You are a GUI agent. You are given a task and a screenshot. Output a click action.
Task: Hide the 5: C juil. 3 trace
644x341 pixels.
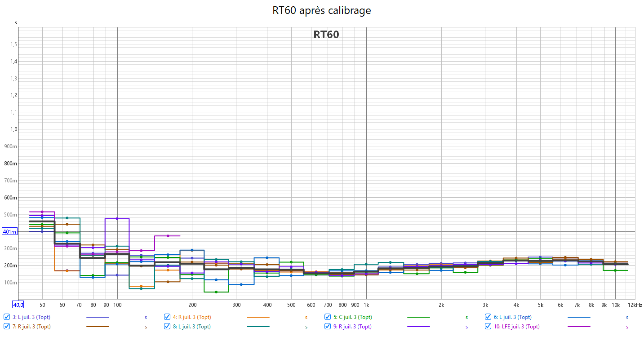pyautogui.click(x=328, y=317)
